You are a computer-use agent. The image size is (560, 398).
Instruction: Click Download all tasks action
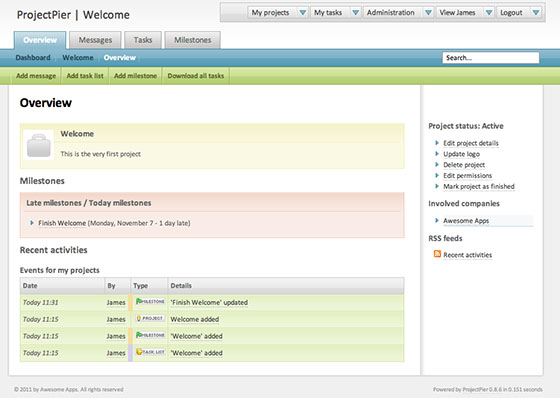point(196,76)
